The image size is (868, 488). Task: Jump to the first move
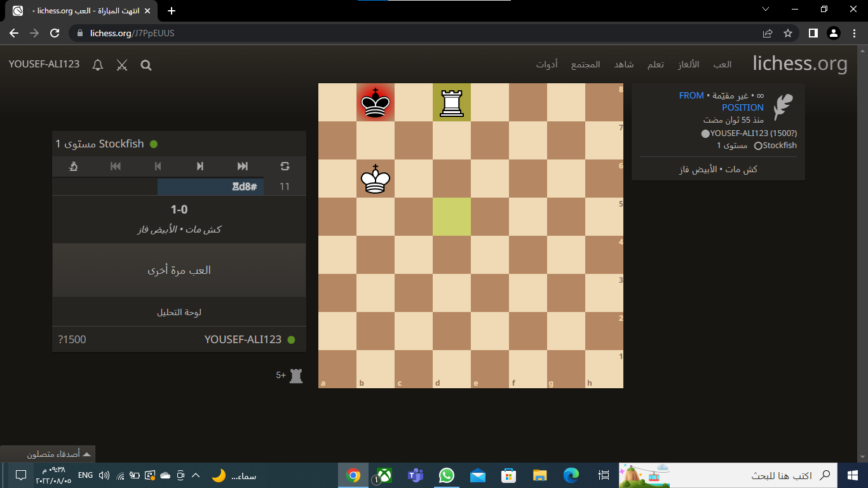point(116,166)
